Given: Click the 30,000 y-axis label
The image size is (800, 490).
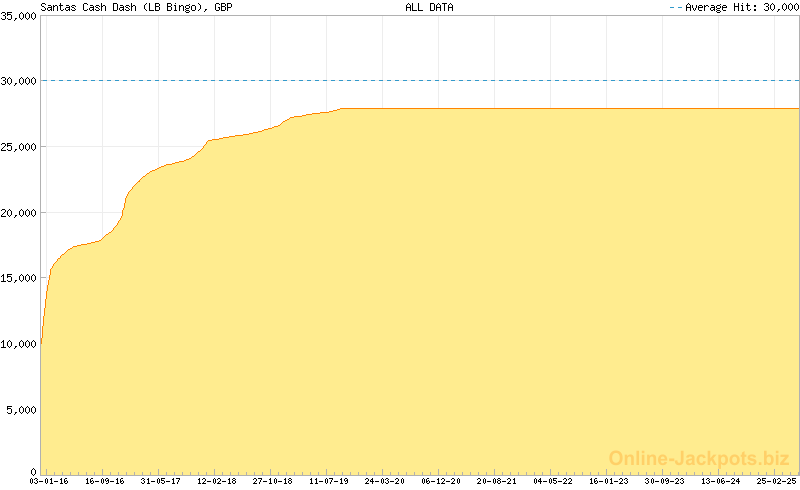Looking at the screenshot, I should [x=18, y=81].
